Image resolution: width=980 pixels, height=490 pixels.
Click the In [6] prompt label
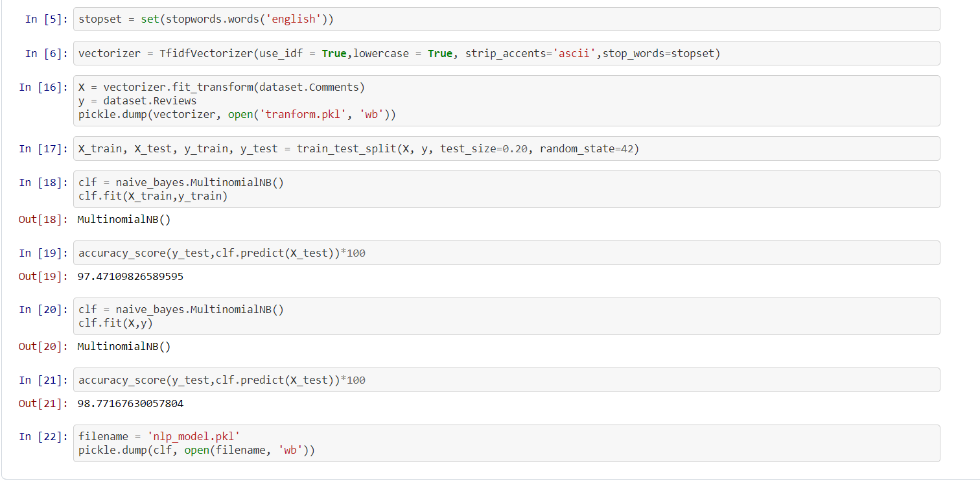46,53
